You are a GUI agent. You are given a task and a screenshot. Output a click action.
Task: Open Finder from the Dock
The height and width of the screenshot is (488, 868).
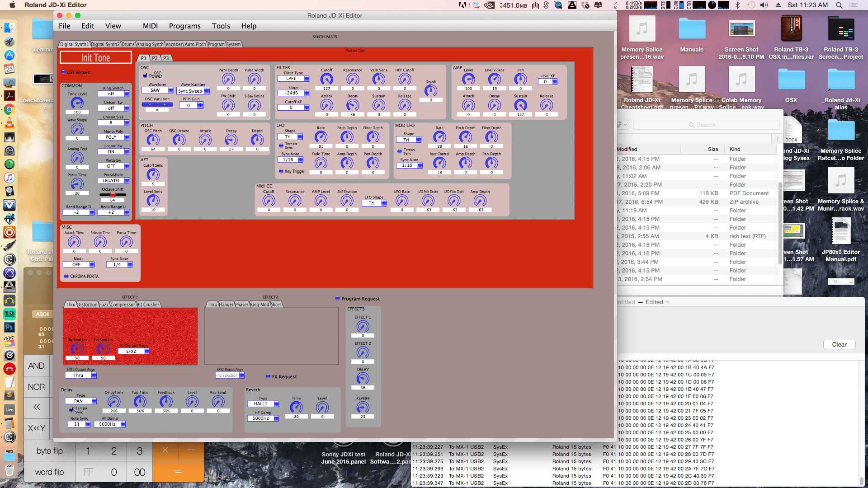(x=9, y=28)
